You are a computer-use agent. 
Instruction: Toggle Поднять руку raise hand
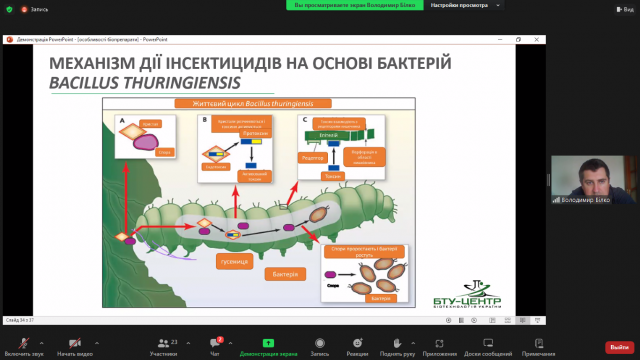point(397,347)
